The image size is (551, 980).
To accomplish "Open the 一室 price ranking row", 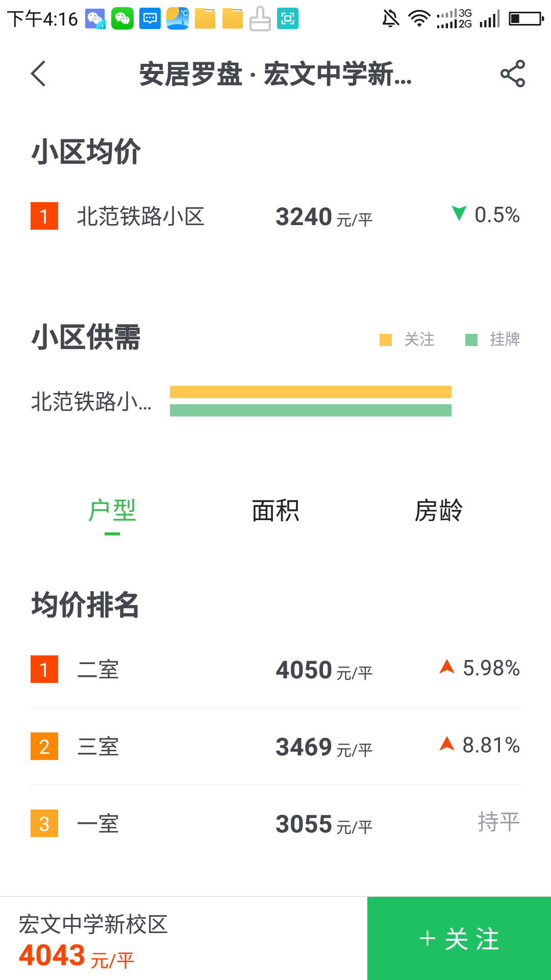I will [275, 823].
